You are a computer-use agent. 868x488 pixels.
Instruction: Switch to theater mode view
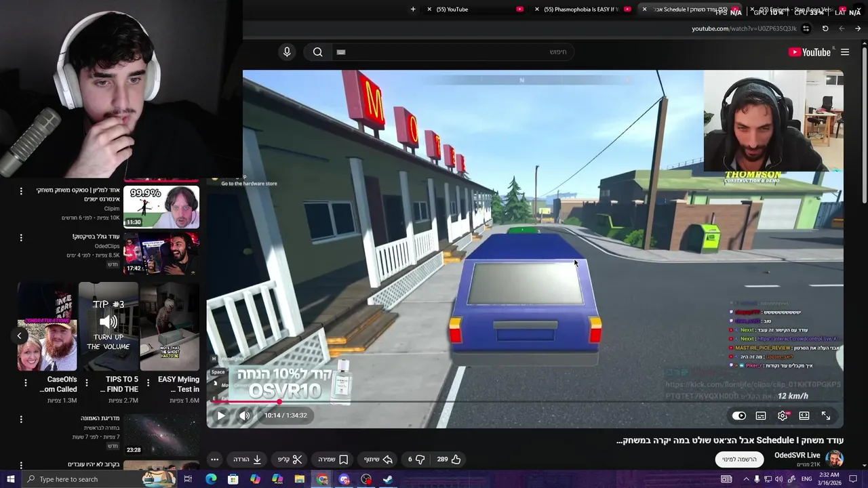(804, 415)
